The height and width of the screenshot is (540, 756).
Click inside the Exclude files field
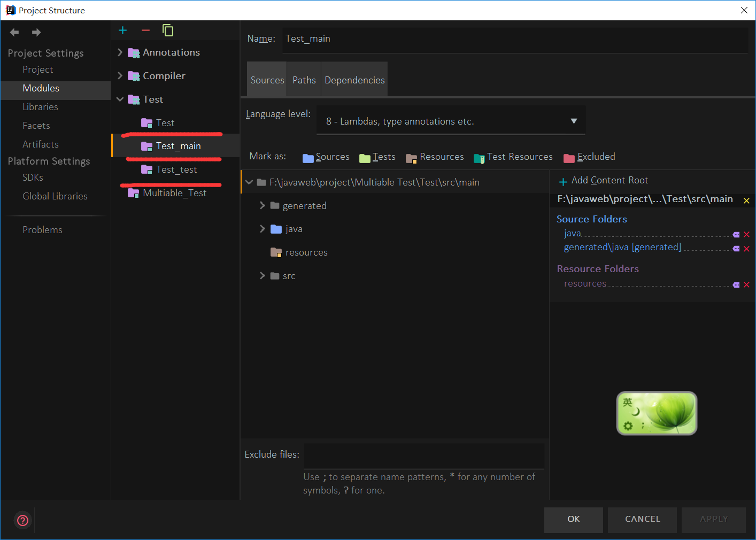[x=423, y=456]
